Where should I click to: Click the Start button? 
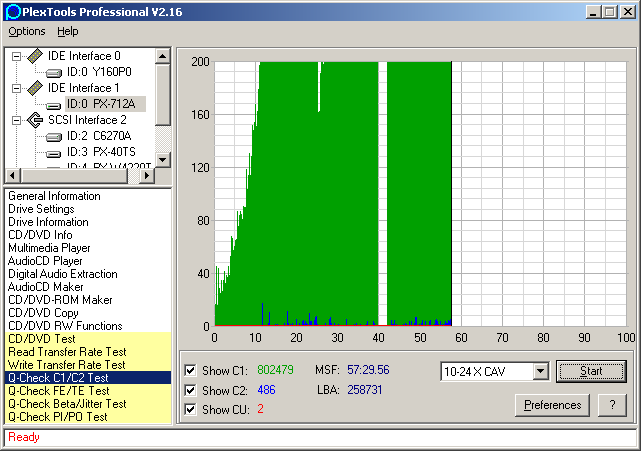point(591,371)
